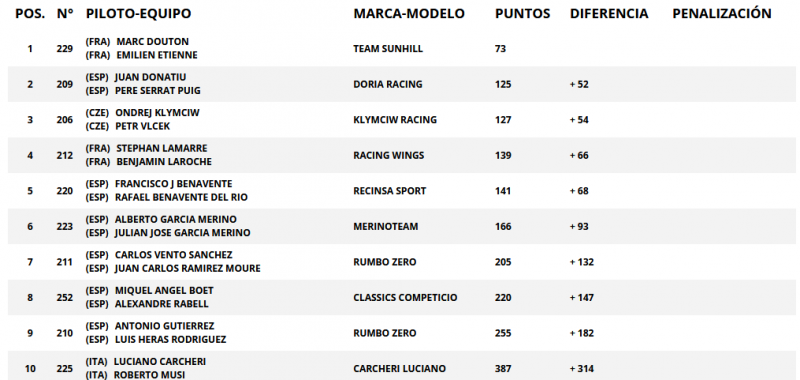The height and width of the screenshot is (380, 800).
Task: Click the DIFERENCIA column header
Action: pyautogui.click(x=609, y=14)
